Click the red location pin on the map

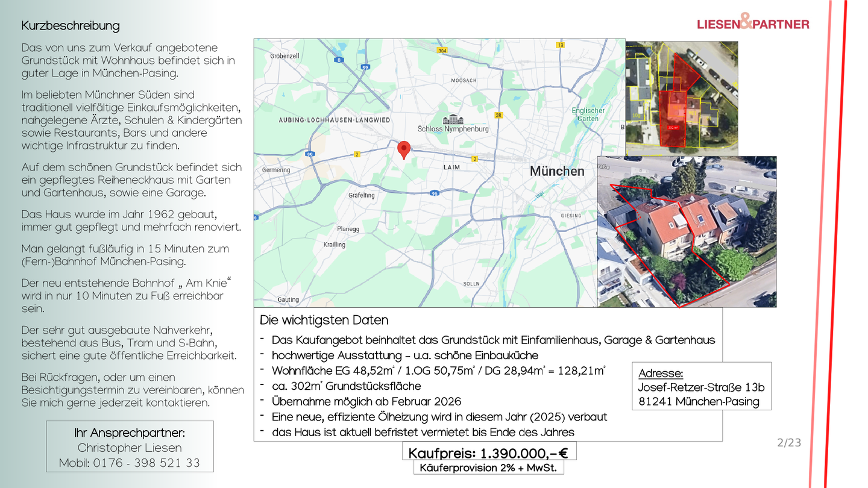pos(404,149)
